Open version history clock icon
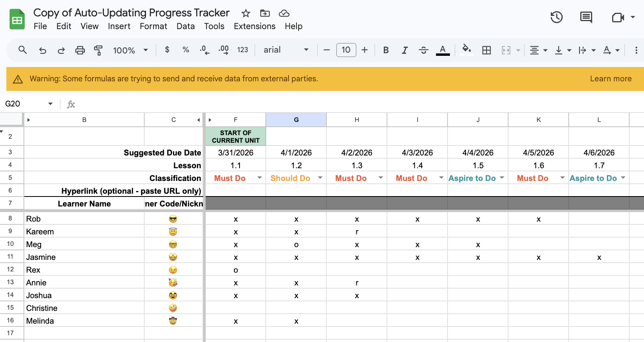Image resolution: width=644 pixels, height=342 pixels. click(556, 17)
